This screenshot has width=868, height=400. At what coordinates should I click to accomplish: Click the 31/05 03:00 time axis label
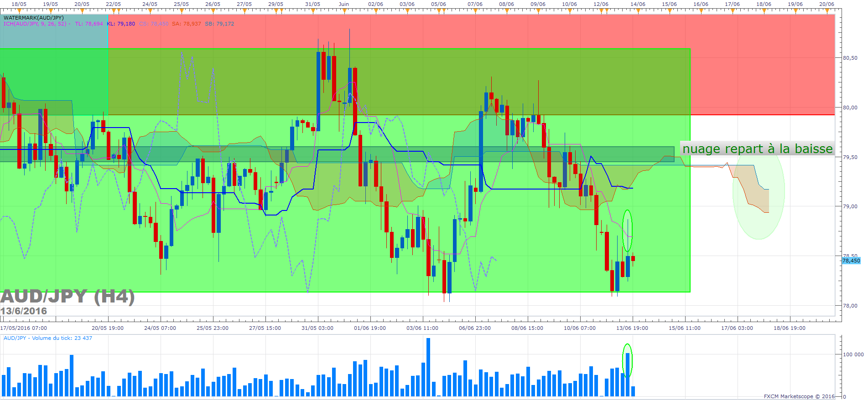317,328
